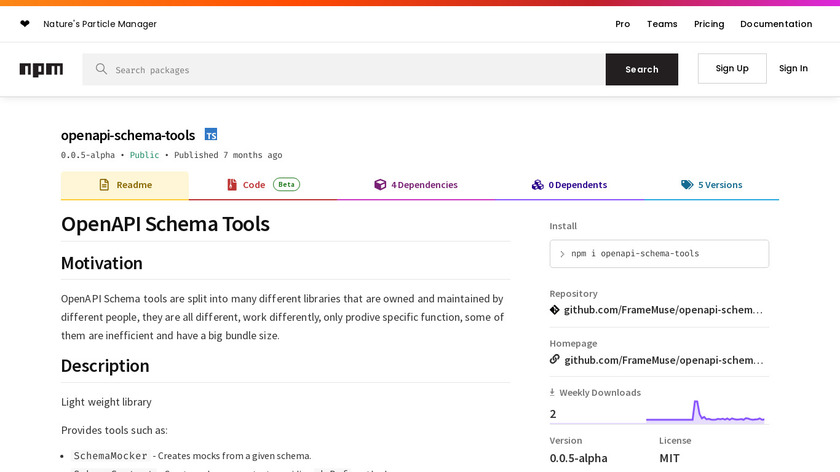Image resolution: width=840 pixels, height=472 pixels.
Task: Click the Provides tools such as text
Action: (x=114, y=430)
